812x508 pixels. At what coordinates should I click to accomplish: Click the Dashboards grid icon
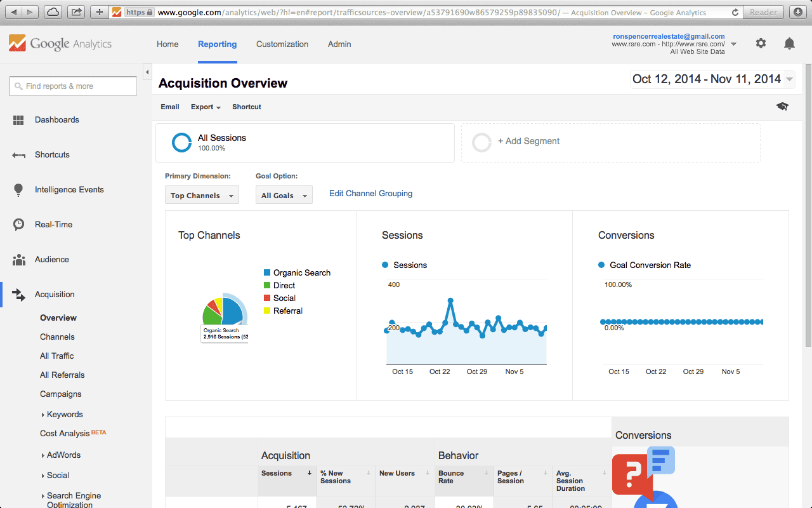click(x=18, y=120)
